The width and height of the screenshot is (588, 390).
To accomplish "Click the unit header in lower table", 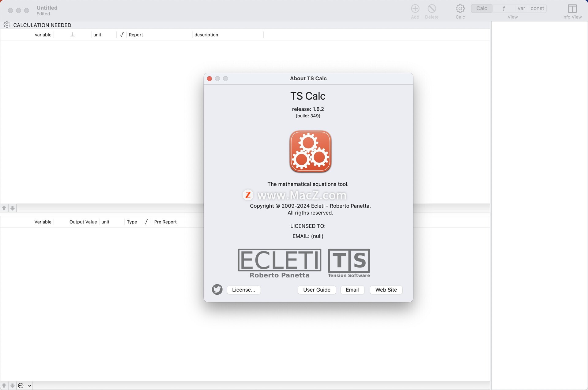I will [105, 222].
